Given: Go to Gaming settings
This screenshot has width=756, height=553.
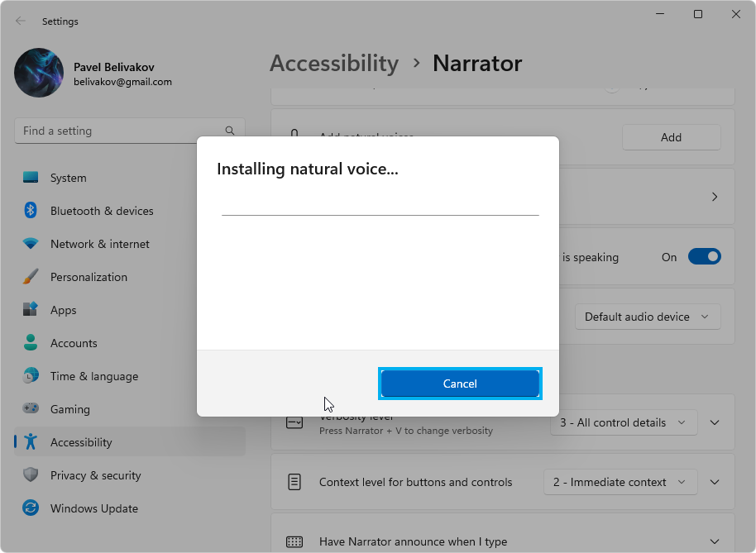Looking at the screenshot, I should [130, 409].
